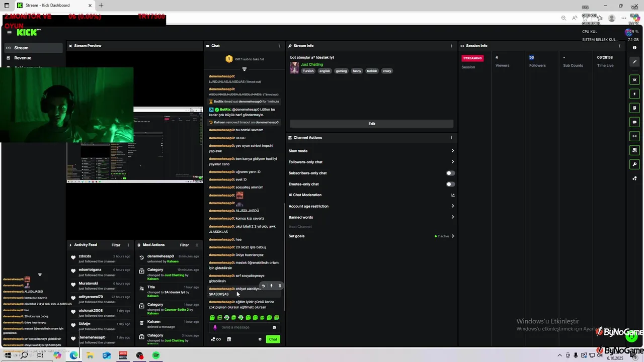644x362 pixels.
Task: Open Stream Info panel three-dot menu
Action: coord(451,46)
